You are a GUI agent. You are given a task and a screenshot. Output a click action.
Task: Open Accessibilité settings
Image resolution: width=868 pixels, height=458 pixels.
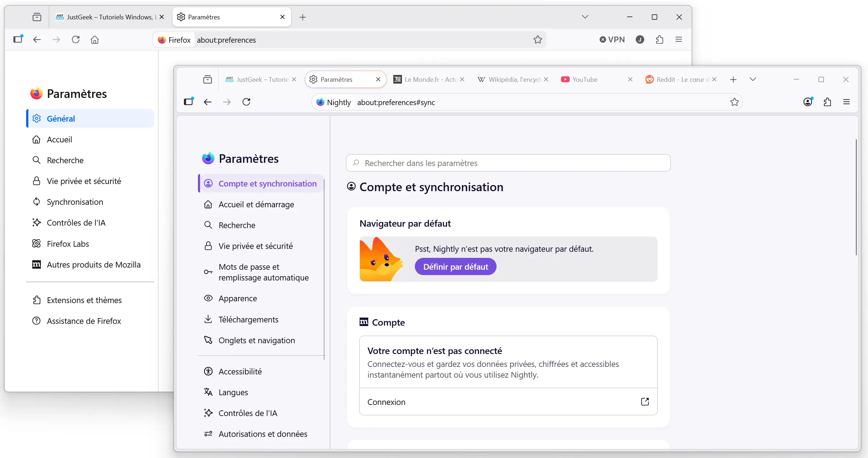click(x=261, y=372)
